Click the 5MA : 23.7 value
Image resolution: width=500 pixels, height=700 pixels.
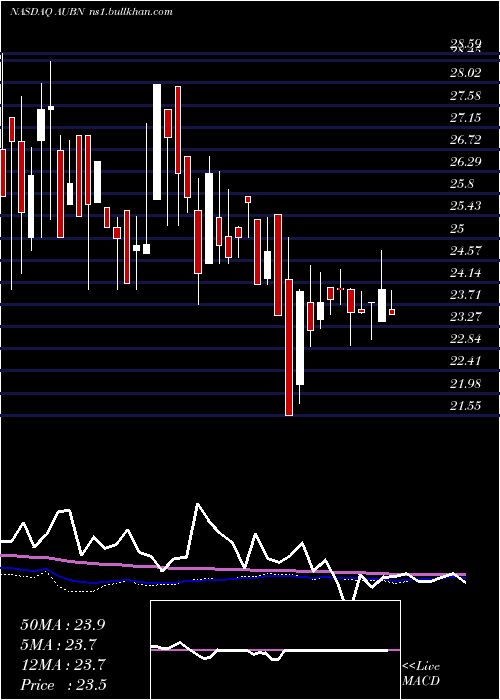click(x=58, y=645)
